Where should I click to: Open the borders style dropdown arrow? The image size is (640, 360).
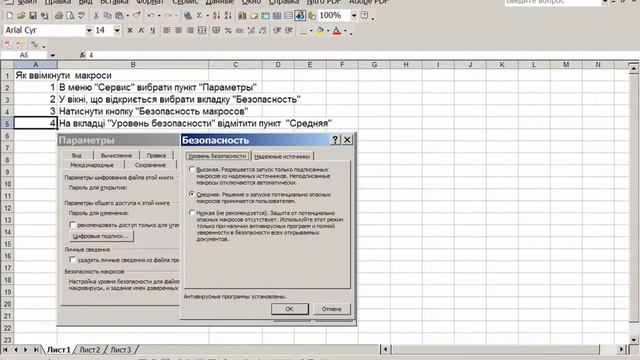click(311, 31)
